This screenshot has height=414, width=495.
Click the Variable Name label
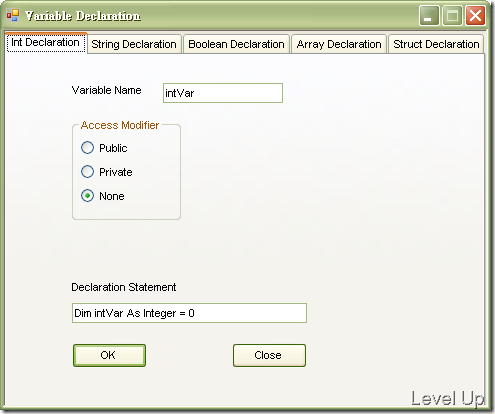pos(106,90)
